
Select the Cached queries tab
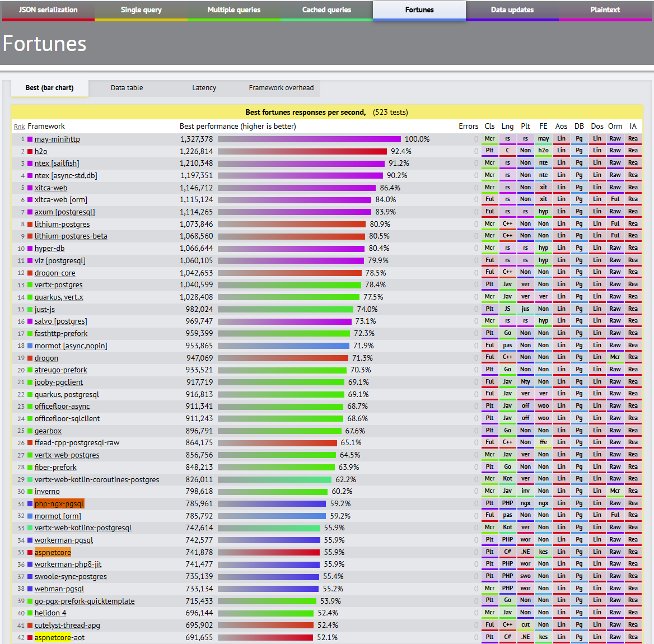326,11
